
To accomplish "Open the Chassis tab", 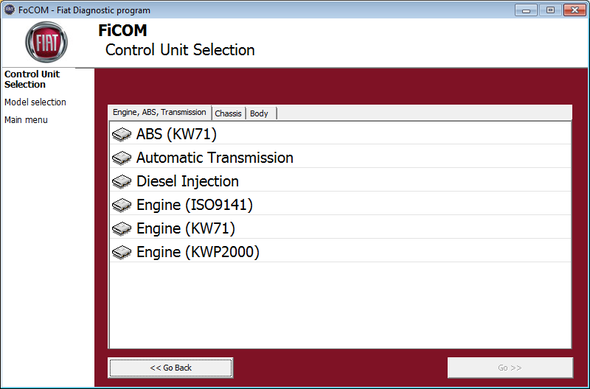I will pos(228,113).
